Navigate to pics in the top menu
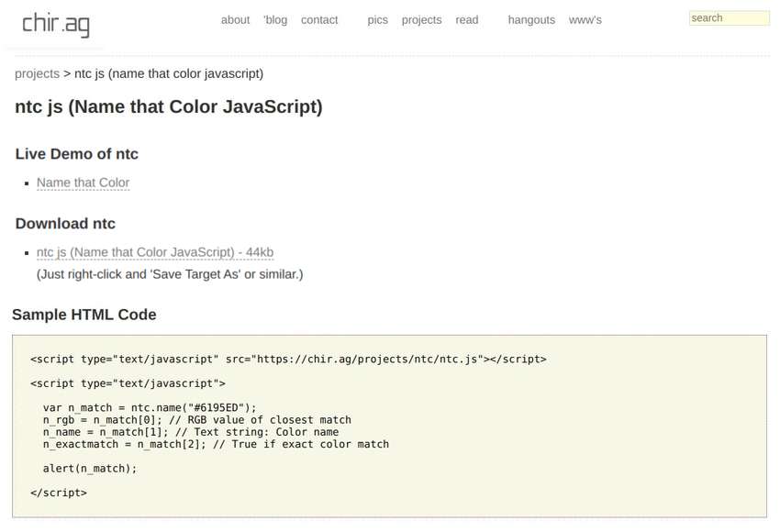 (x=377, y=20)
